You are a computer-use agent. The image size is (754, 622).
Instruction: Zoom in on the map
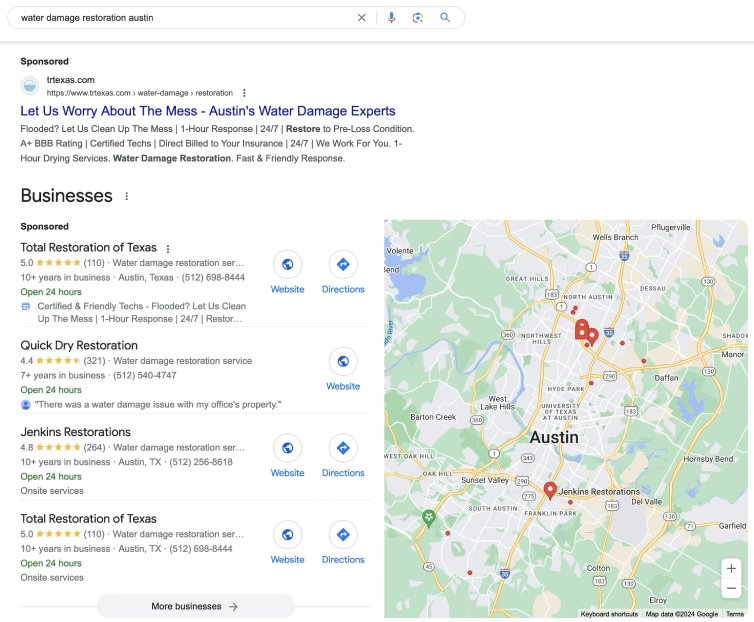coord(731,568)
